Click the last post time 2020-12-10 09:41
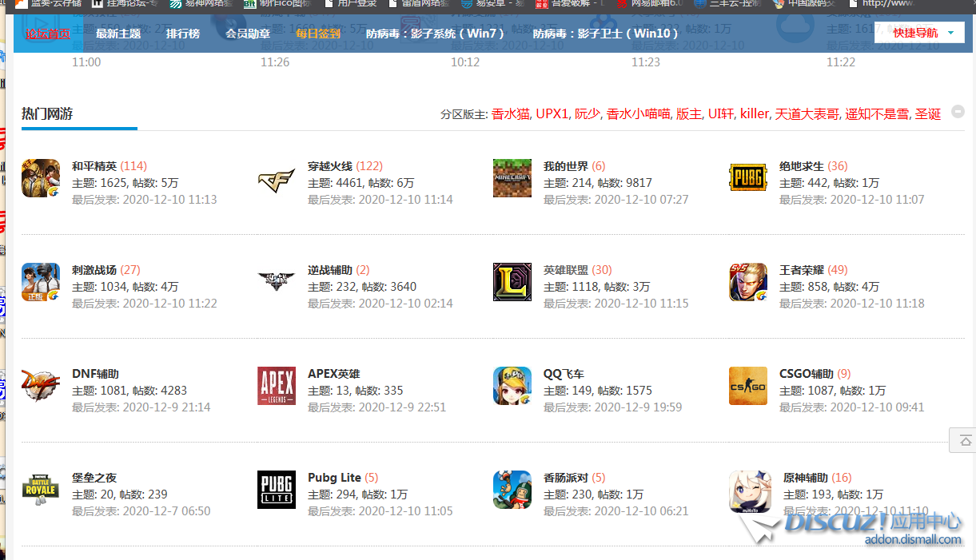Image resolution: width=976 pixels, height=560 pixels. click(877, 407)
